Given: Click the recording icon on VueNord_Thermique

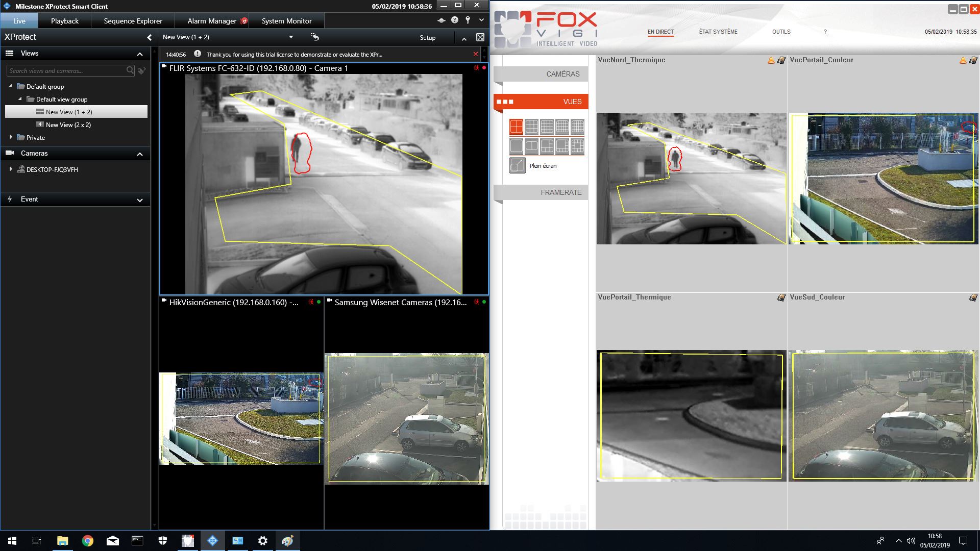Looking at the screenshot, I should (x=781, y=60).
